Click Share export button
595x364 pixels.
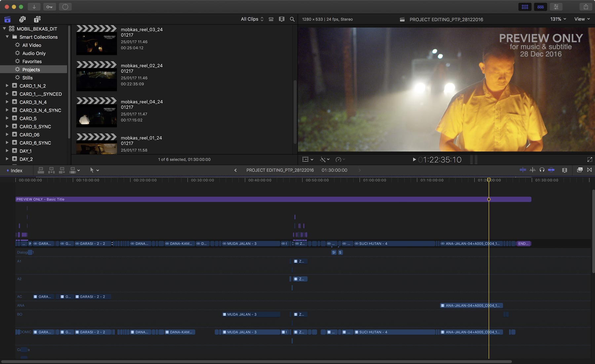tap(586, 7)
